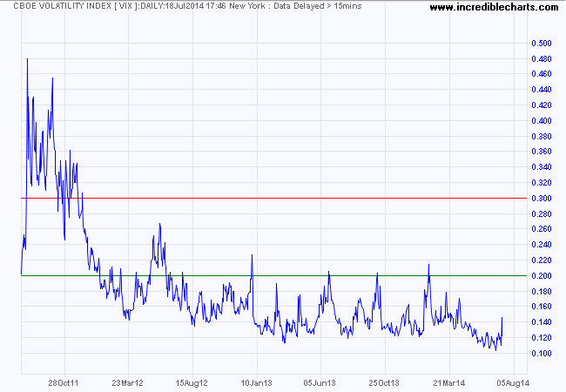Click the 0.380 price axis label

pyautogui.click(x=542, y=137)
